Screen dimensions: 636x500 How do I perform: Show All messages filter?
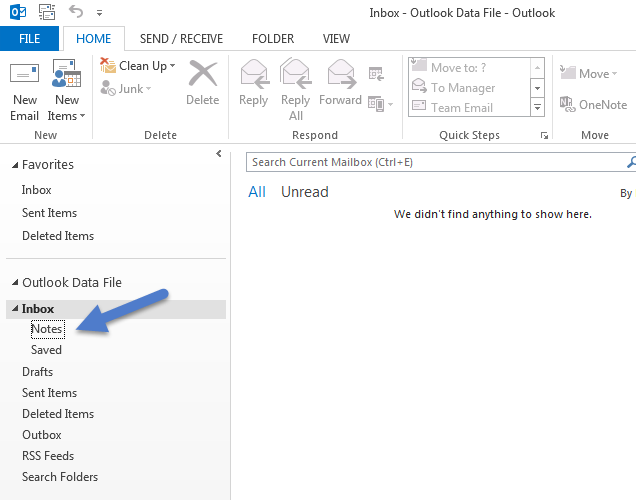(257, 192)
